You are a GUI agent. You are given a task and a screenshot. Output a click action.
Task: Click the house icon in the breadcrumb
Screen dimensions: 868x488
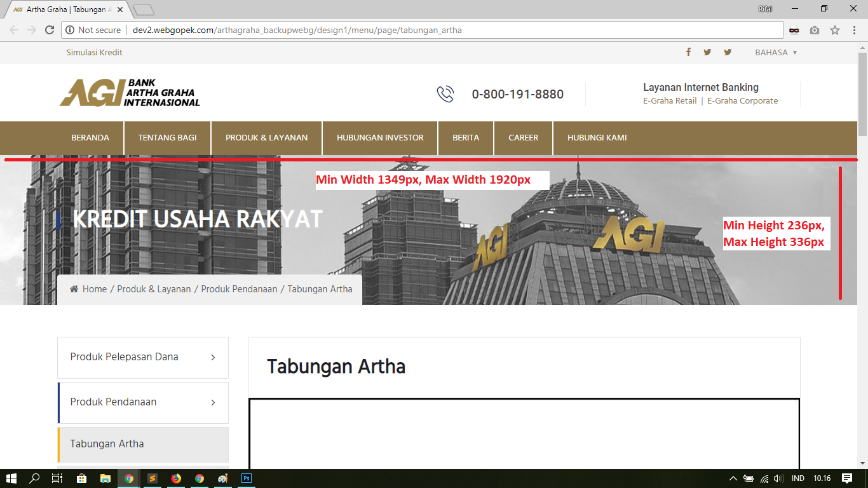tap(74, 289)
